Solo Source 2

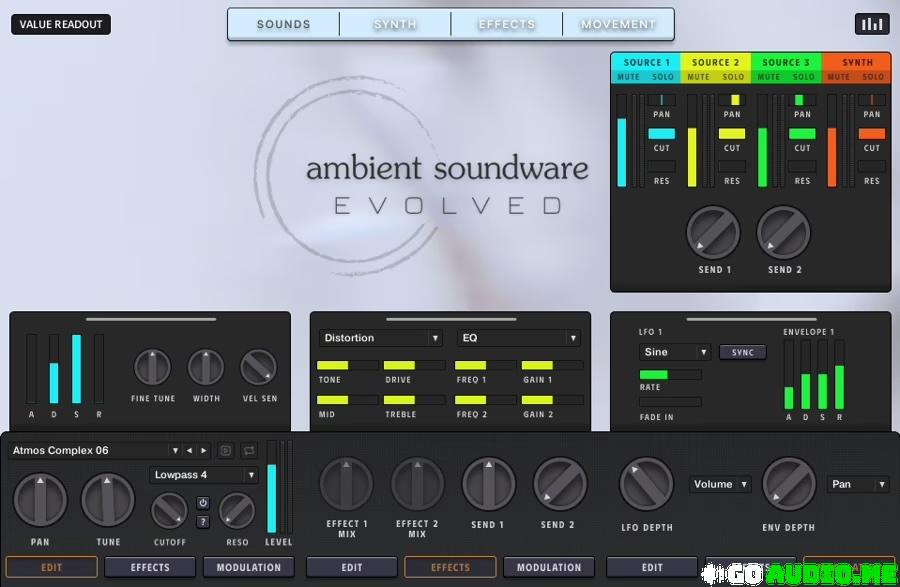pyautogui.click(x=733, y=77)
